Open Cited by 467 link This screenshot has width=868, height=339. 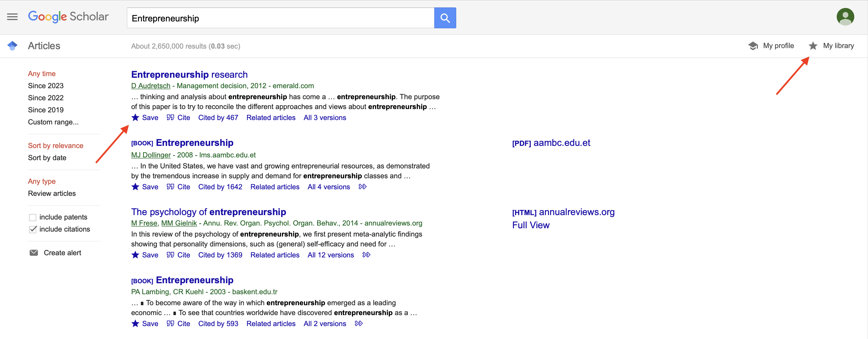coord(218,117)
